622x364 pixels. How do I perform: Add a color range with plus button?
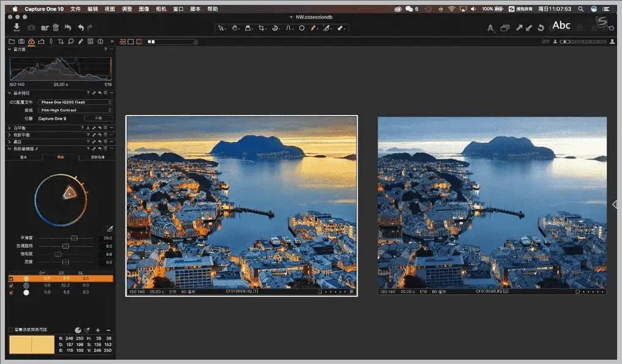(x=98, y=330)
